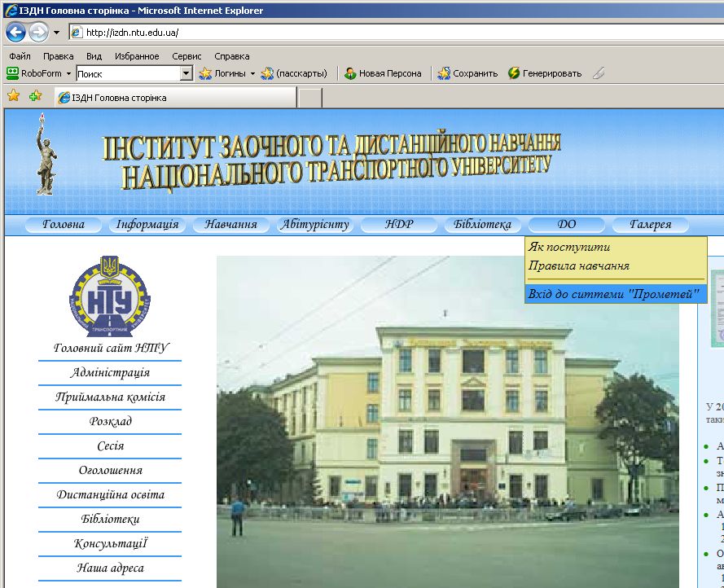
Task: Click the statue image in header
Action: 46,155
